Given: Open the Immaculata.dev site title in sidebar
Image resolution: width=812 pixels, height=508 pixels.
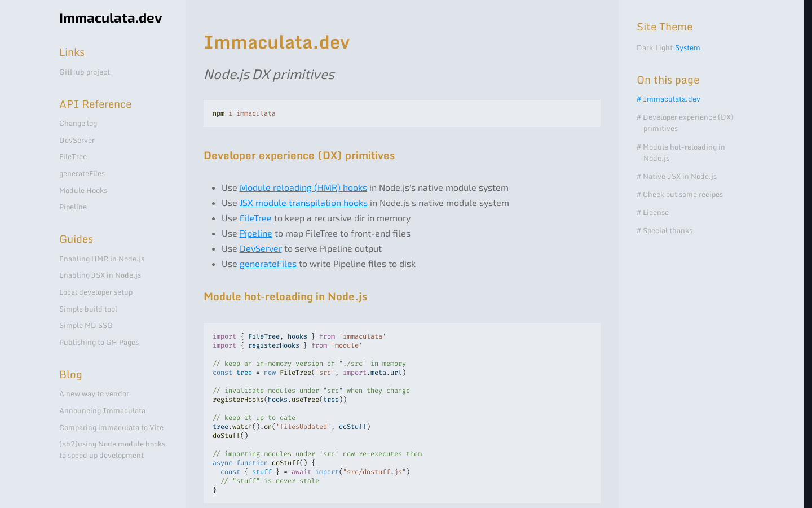Looking at the screenshot, I should (111, 18).
